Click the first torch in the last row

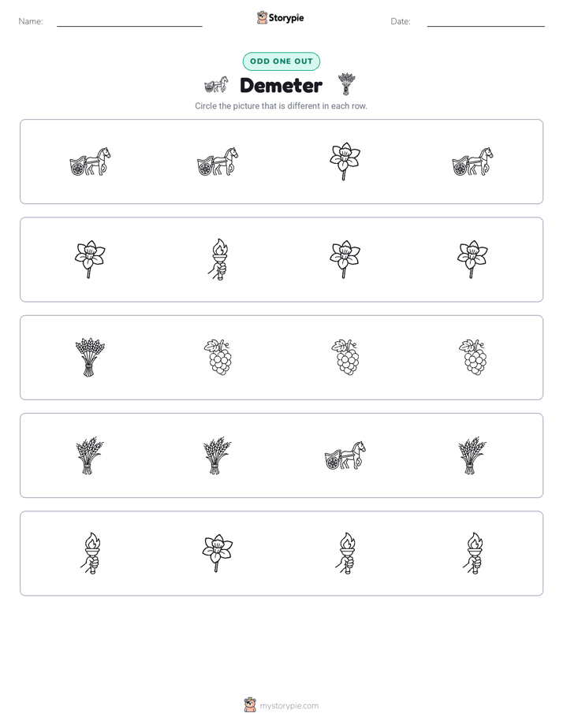(90, 553)
